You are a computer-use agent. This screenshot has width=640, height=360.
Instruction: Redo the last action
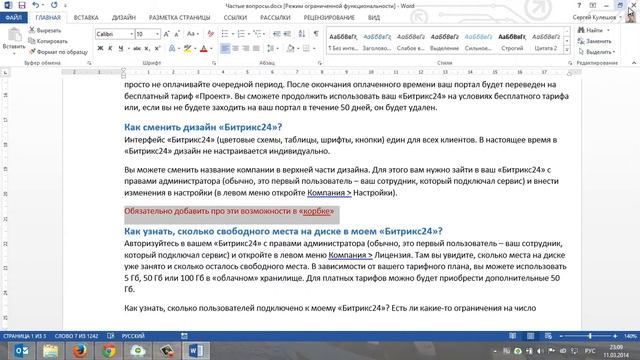click(54, 5)
